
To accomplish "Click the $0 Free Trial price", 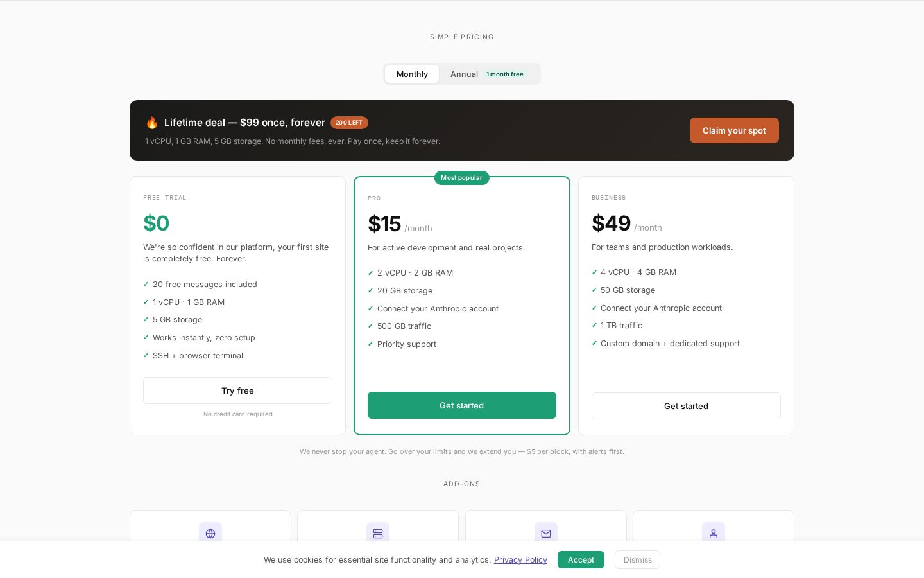I will (x=157, y=223).
